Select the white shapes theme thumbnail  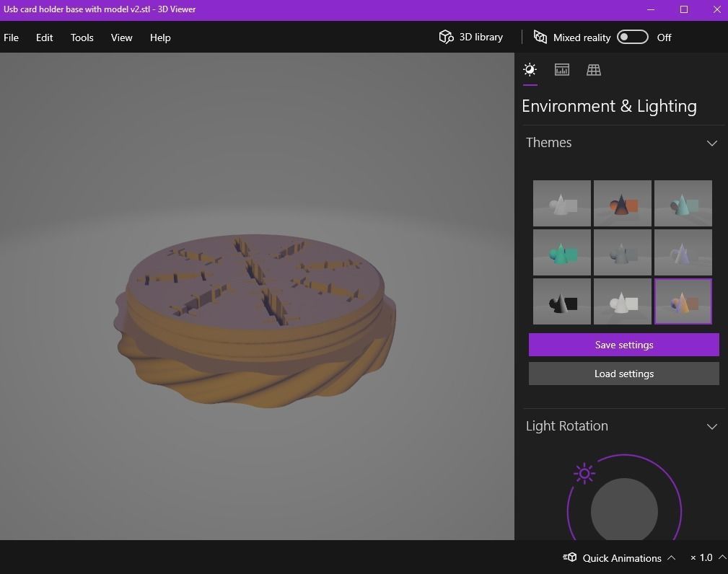[622, 301]
